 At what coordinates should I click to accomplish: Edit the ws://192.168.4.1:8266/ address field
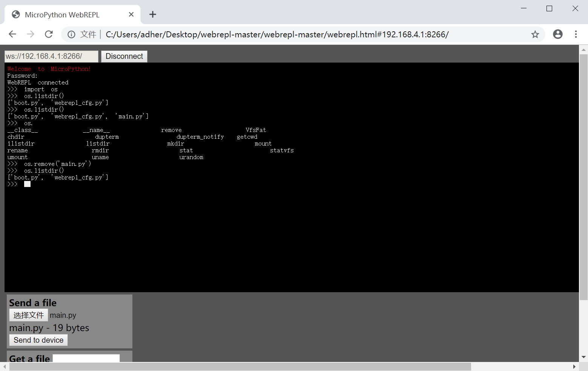pyautogui.click(x=51, y=56)
